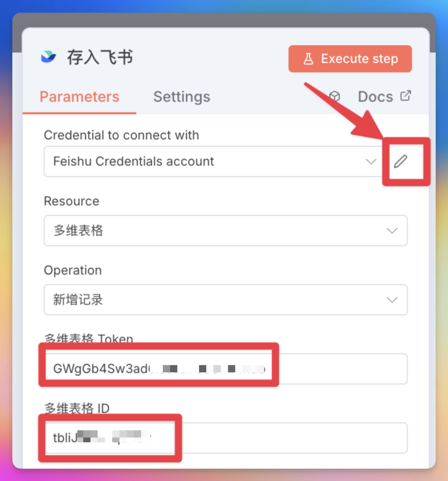This screenshot has height=481, width=448.
Task: Click the Execute step button
Action: click(x=350, y=59)
